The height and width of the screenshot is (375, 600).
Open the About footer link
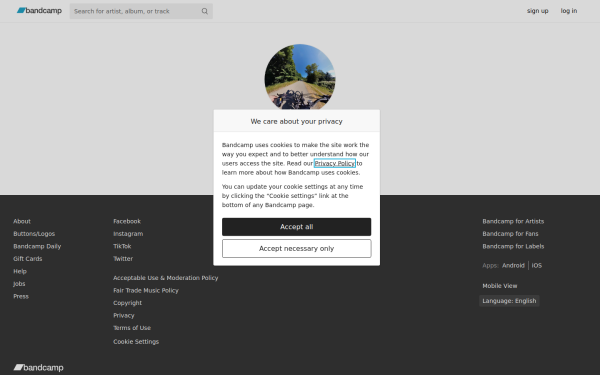point(22,221)
